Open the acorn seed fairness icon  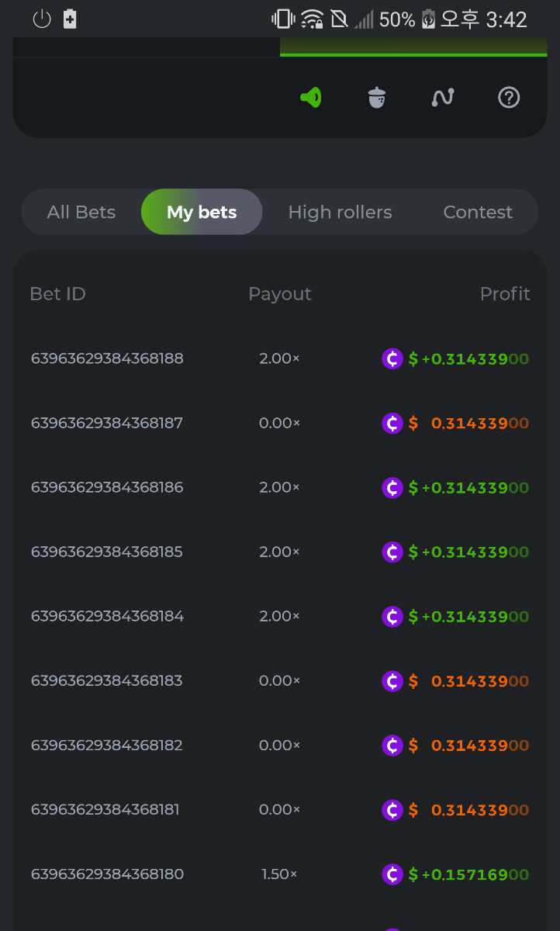coord(377,98)
